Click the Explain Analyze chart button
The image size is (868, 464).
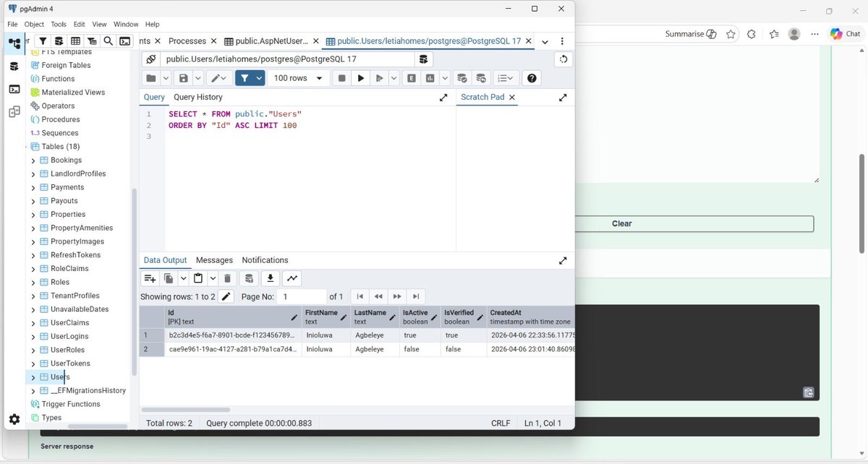tap(430, 78)
